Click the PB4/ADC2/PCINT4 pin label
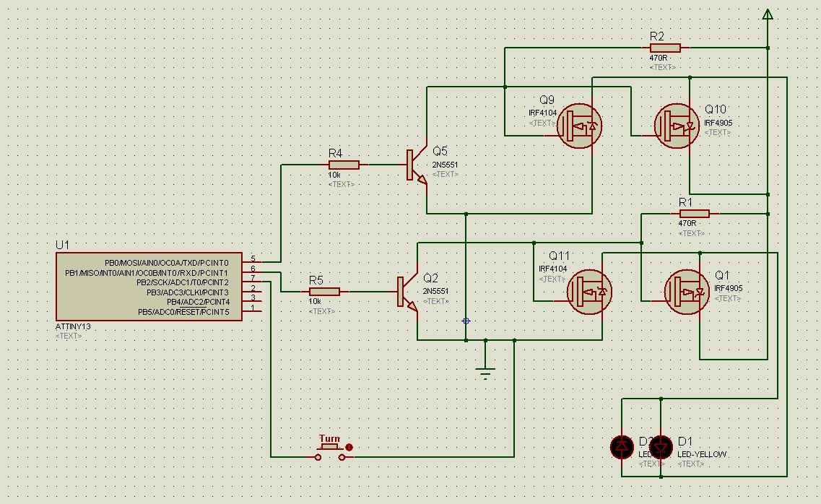821x504 pixels. coord(198,302)
